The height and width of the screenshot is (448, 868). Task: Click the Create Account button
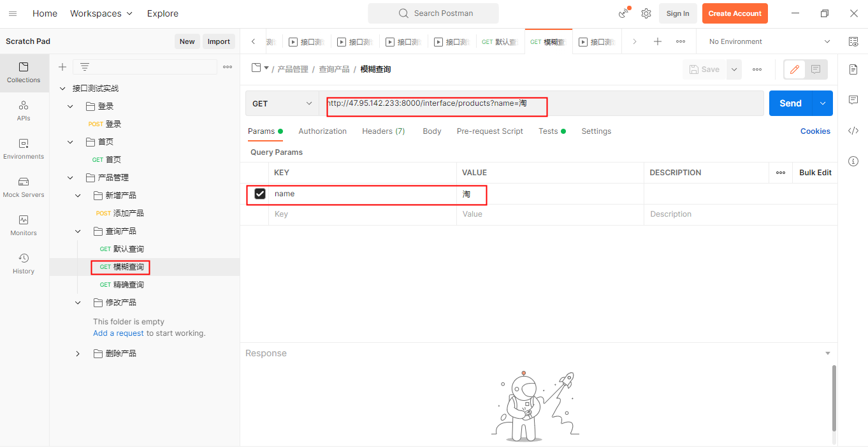[x=735, y=13]
